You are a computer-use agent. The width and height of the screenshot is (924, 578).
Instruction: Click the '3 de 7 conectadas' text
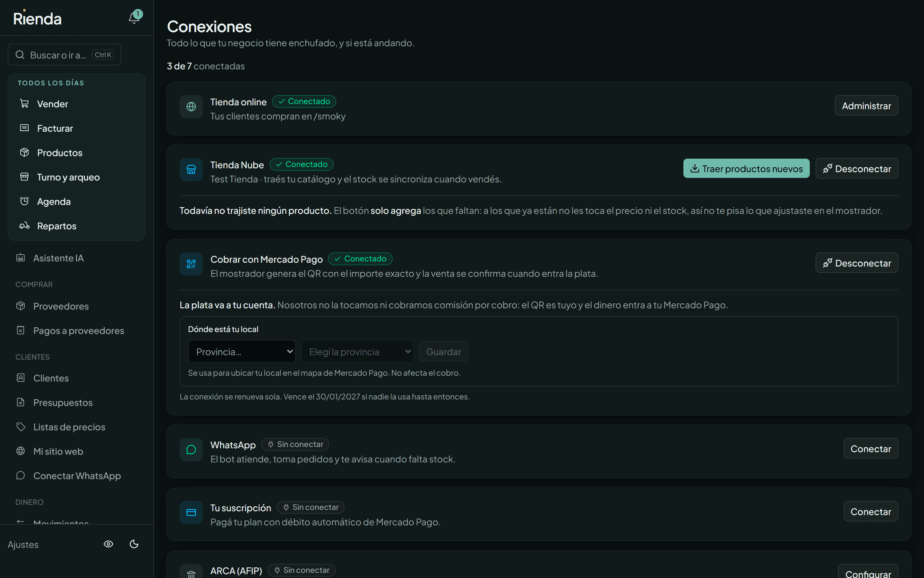point(206,66)
